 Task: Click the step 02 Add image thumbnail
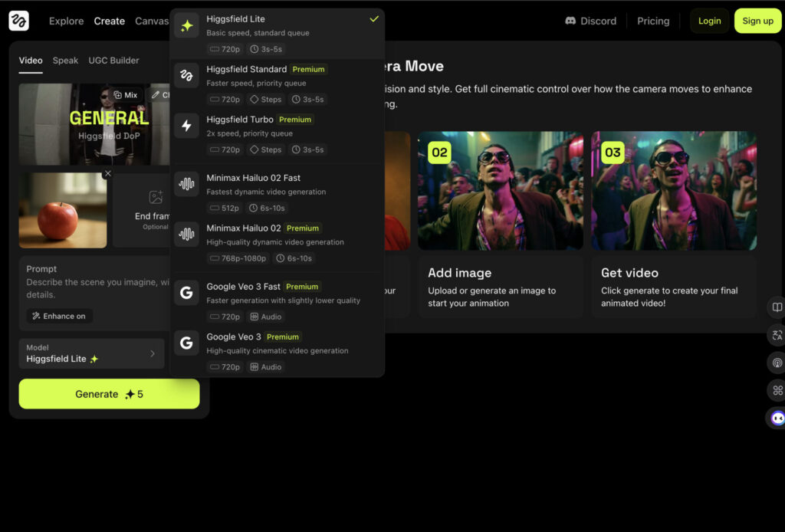click(x=501, y=191)
